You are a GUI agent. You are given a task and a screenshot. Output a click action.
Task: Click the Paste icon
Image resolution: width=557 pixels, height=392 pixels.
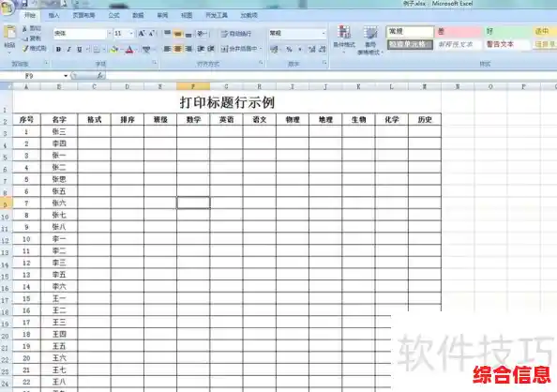pos(9,32)
